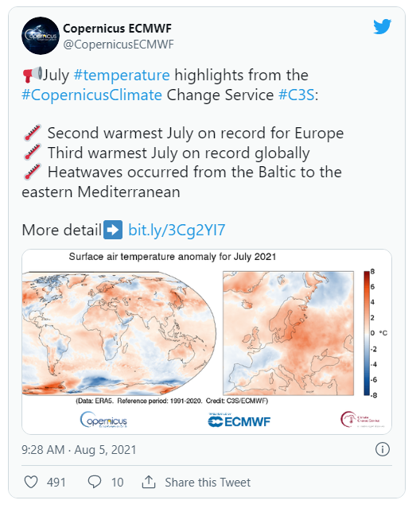Follow the #C3S hashtag link
Screen dimensions: 420x508
(297, 95)
